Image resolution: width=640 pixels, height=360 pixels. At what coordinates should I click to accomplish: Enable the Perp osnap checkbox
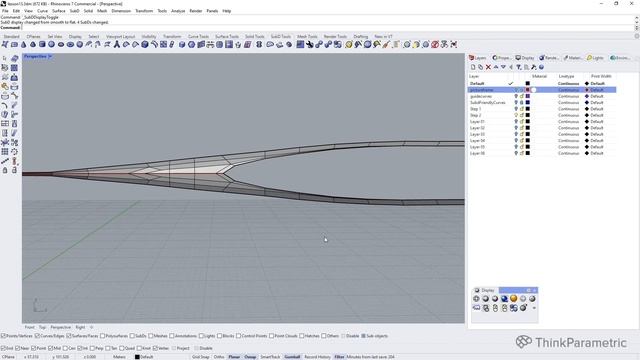coord(92,348)
